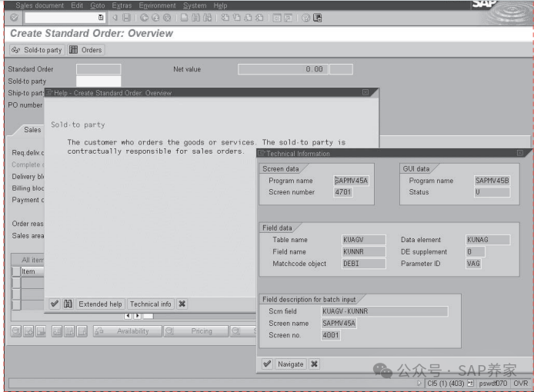
Task: Close Technical Information window via title icon
Action: point(520,153)
